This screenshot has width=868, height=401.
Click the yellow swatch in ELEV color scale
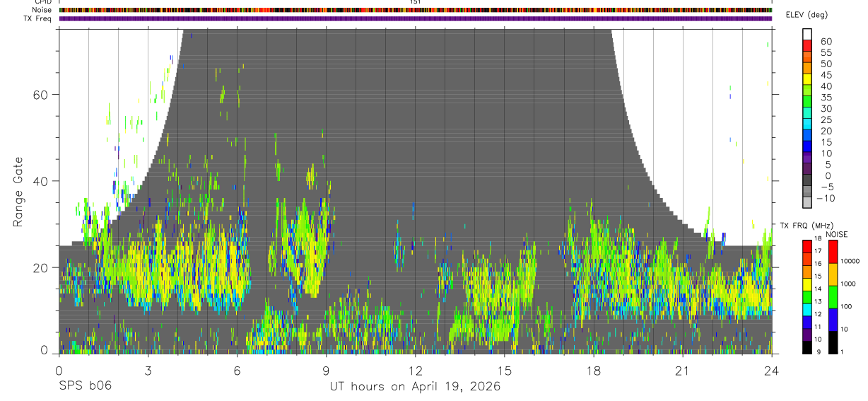coord(807,79)
